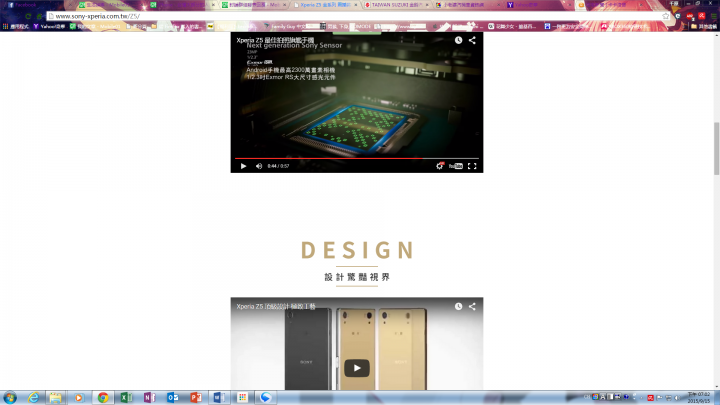Open the camera video on YouTube
Image resolution: width=720 pixels, height=405 pixels.
tap(456, 166)
